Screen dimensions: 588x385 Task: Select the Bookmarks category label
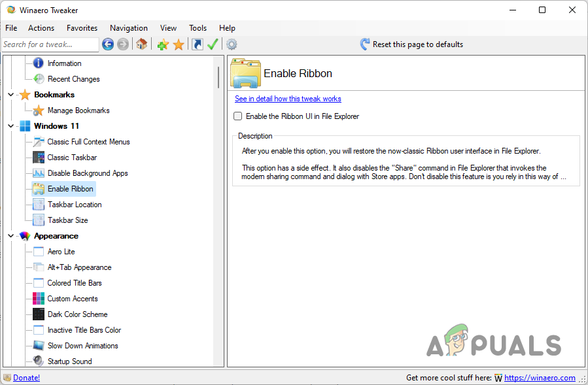coord(54,95)
